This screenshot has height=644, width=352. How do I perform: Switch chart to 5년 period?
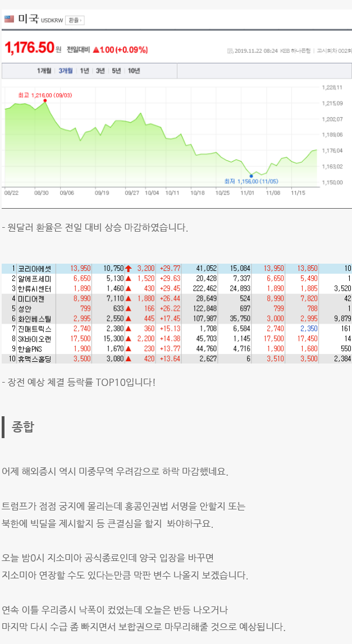point(116,71)
